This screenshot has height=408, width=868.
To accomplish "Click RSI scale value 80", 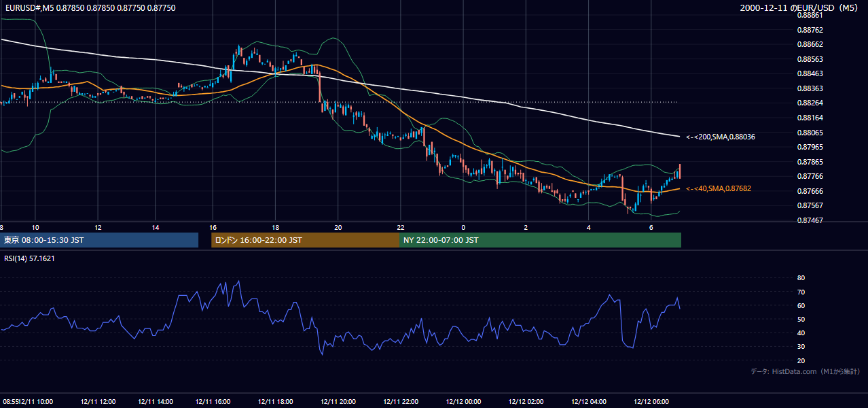I will click(801, 278).
